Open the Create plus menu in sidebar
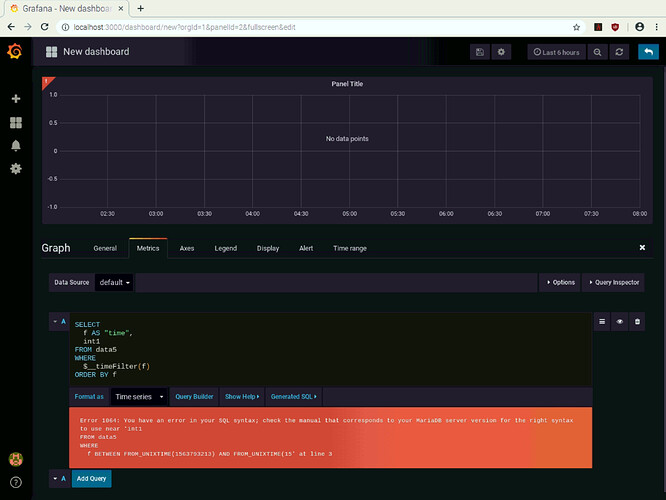Screen dimensions: 666x500 16,99
